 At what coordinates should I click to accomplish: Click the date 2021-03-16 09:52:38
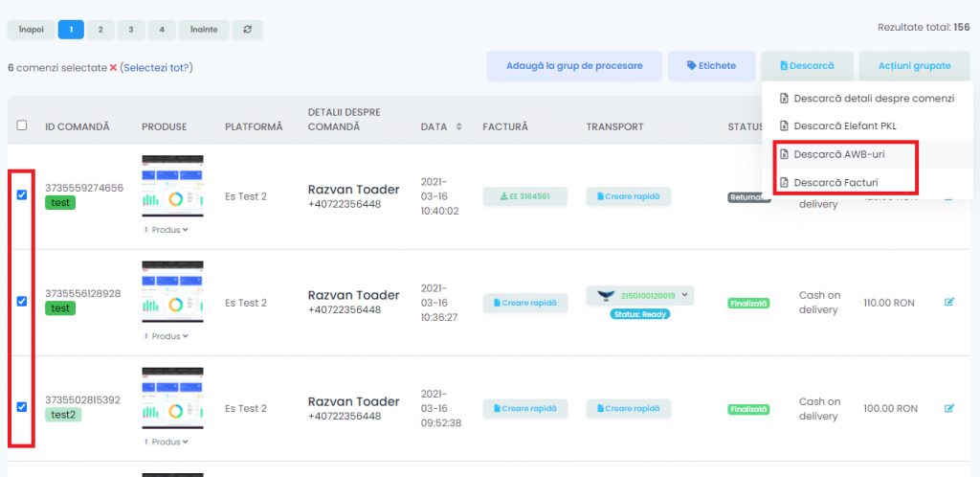(441, 408)
